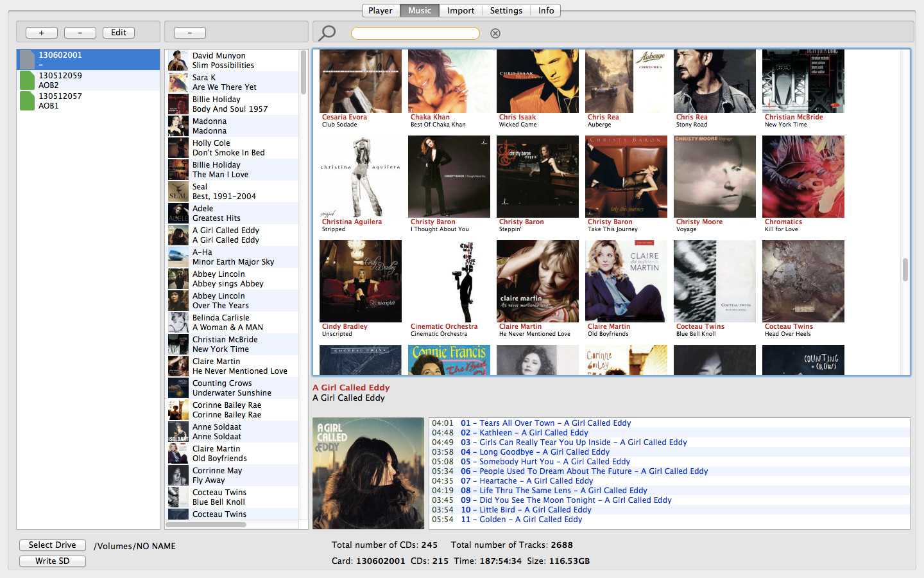Image resolution: width=924 pixels, height=578 pixels.
Task: Open Chris Isaak Wicked Game album cover
Action: (x=538, y=81)
